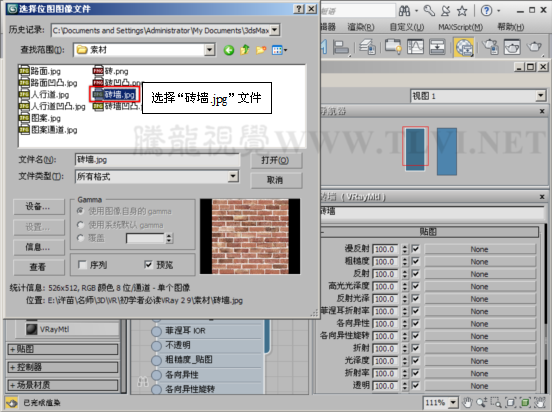Open the 查找范围 folder dropdown

210,50
